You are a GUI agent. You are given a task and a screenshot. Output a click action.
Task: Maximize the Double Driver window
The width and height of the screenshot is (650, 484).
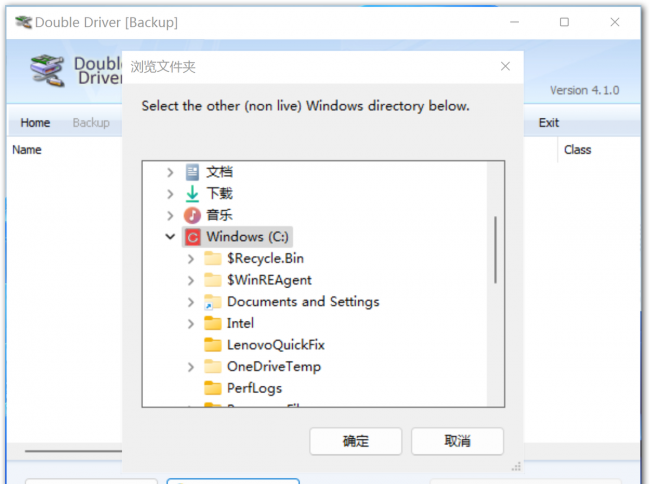click(x=564, y=22)
